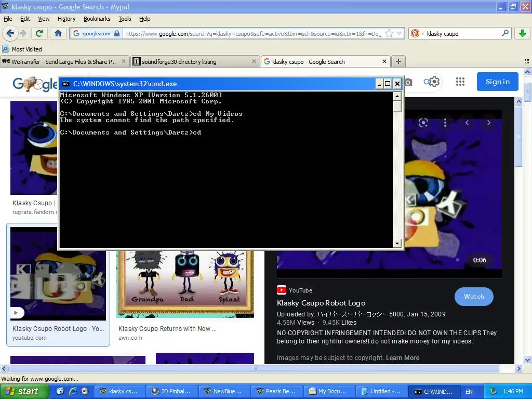Click the Watch button for YouTube video
This screenshot has width=532, height=399.
click(474, 297)
